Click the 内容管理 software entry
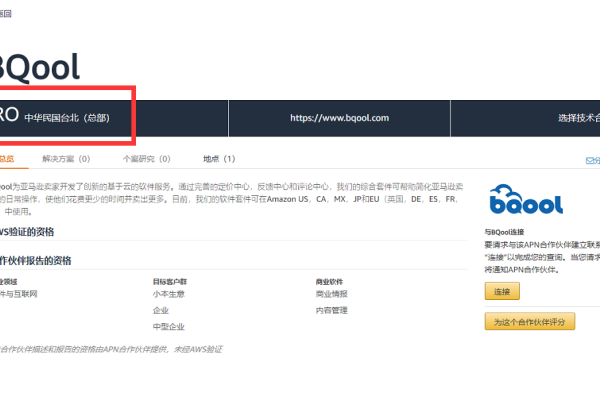600x400 pixels. [x=331, y=310]
